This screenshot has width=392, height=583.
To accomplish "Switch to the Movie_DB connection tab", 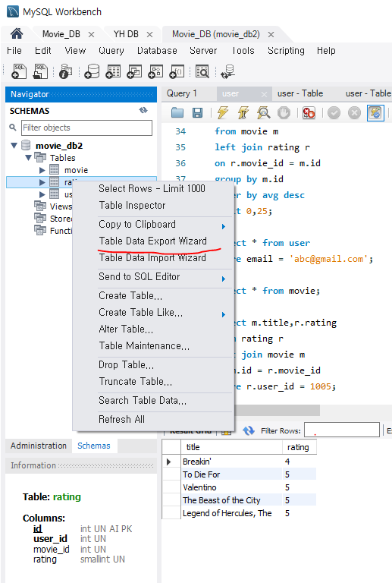I will (x=61, y=34).
